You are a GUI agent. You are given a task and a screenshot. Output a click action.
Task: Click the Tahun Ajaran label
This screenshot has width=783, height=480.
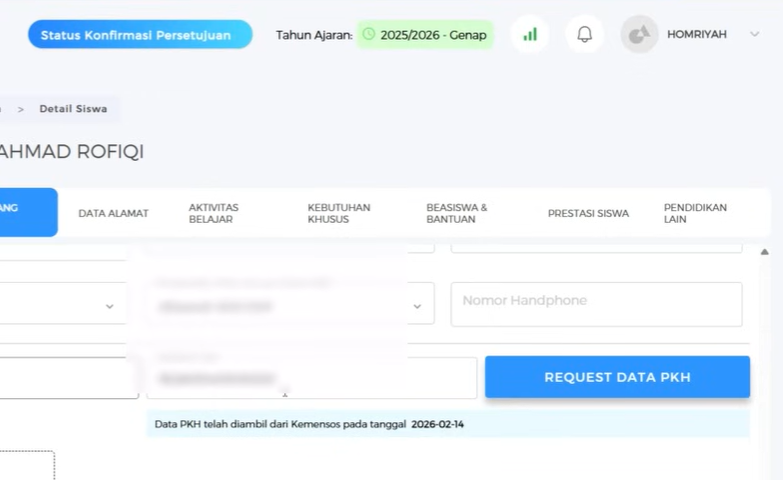(x=314, y=35)
